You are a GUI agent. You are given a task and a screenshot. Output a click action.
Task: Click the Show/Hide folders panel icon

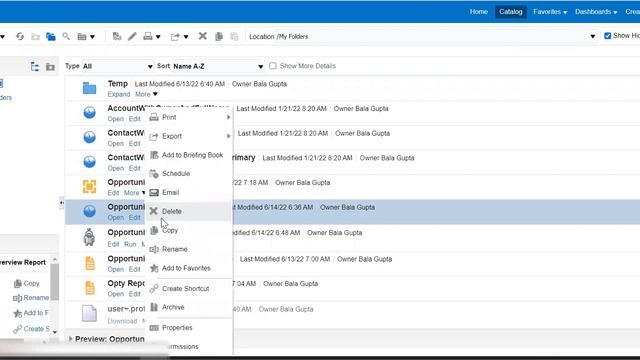51,36
